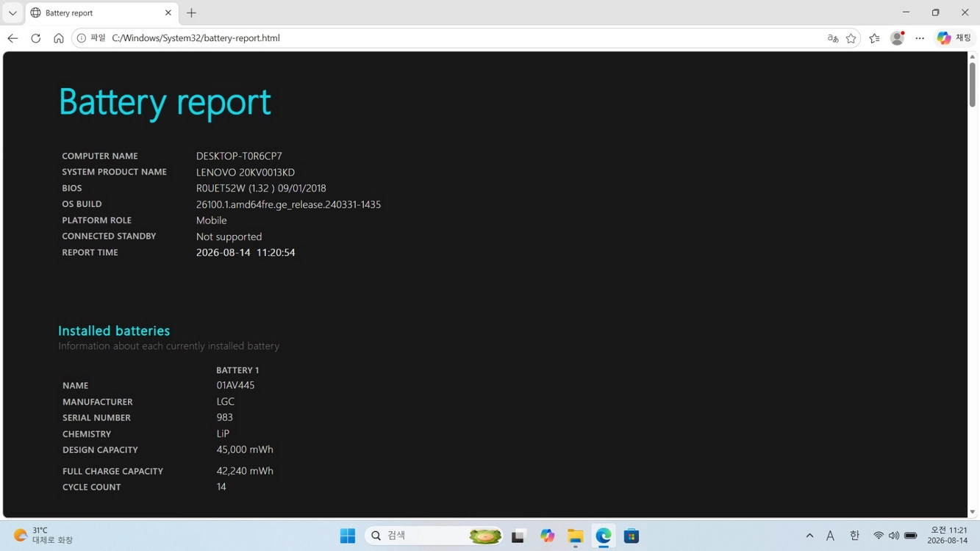
Task: Select manufacturer value LGC
Action: pyautogui.click(x=225, y=401)
